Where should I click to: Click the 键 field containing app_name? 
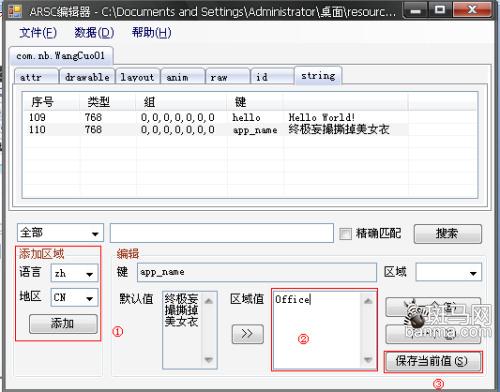click(x=257, y=272)
